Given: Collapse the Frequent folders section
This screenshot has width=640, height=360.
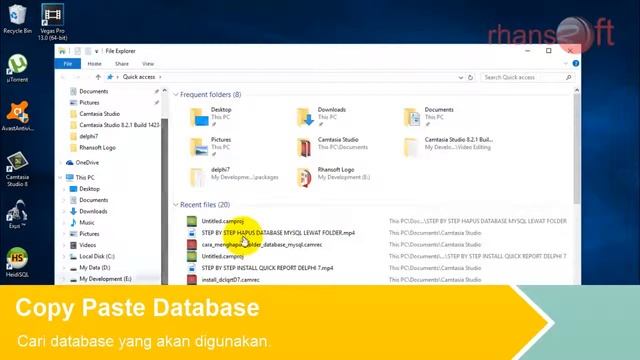Looking at the screenshot, I should pyautogui.click(x=176, y=95).
